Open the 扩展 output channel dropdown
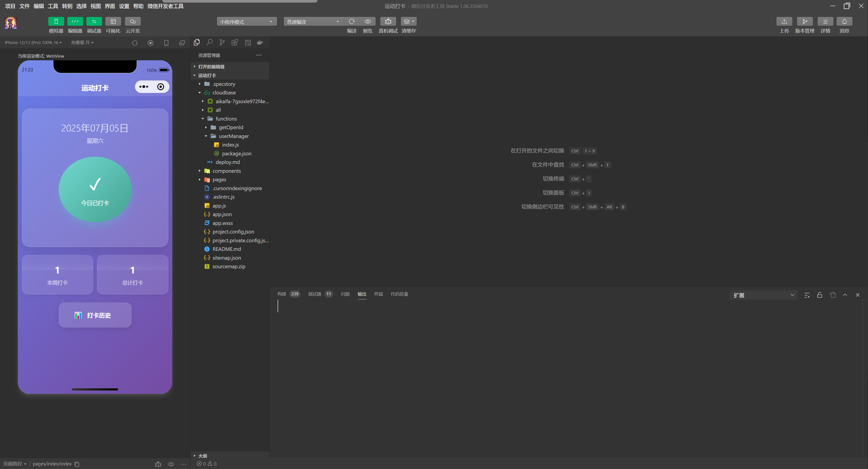The height and width of the screenshot is (469, 868). pyautogui.click(x=763, y=295)
